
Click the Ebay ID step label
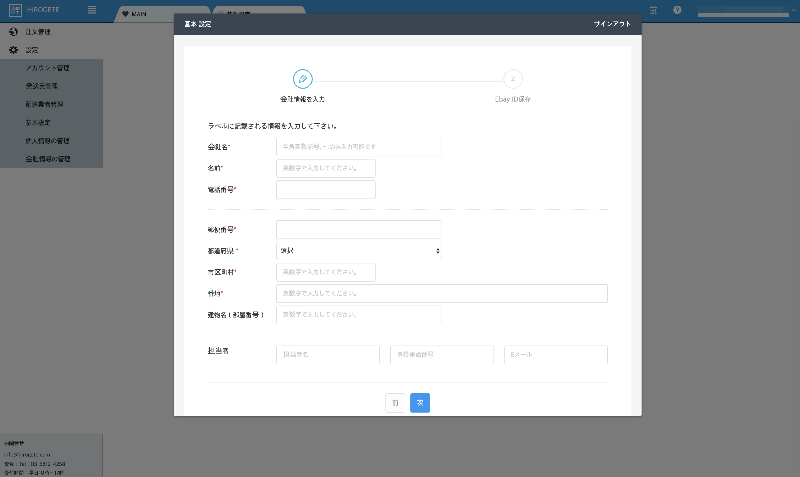click(513, 99)
